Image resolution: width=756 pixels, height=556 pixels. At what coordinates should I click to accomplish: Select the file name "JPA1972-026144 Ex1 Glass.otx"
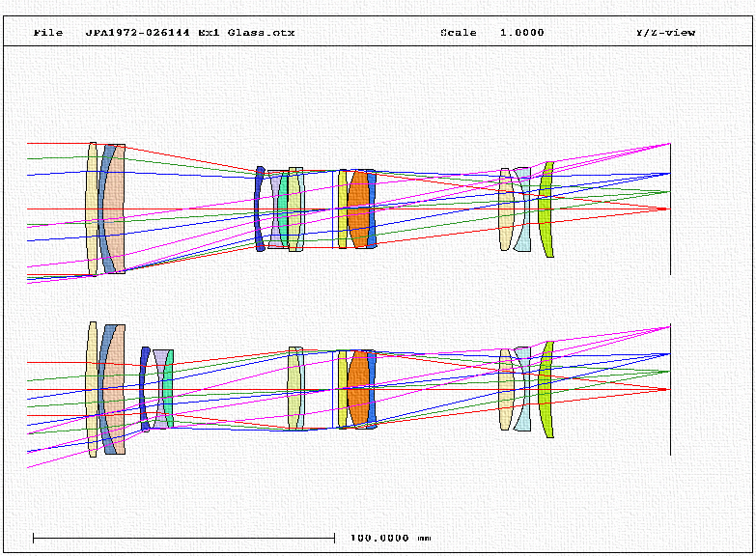click(x=190, y=33)
